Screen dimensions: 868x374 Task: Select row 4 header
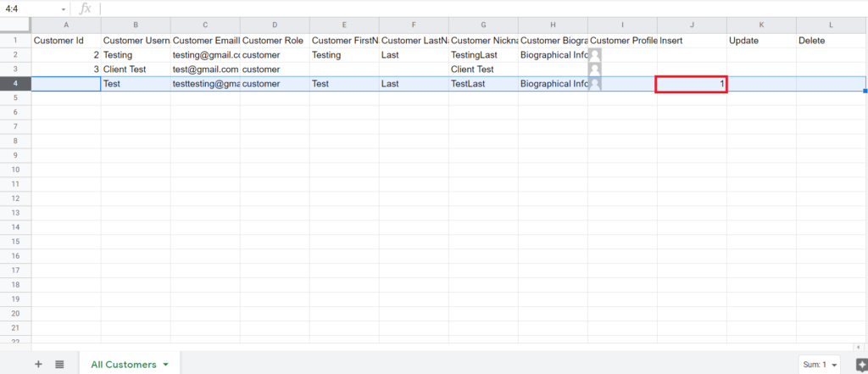15,84
